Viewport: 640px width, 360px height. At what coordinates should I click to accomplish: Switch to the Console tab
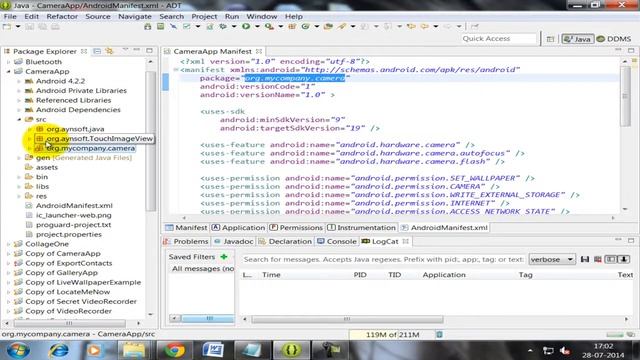pos(337,242)
